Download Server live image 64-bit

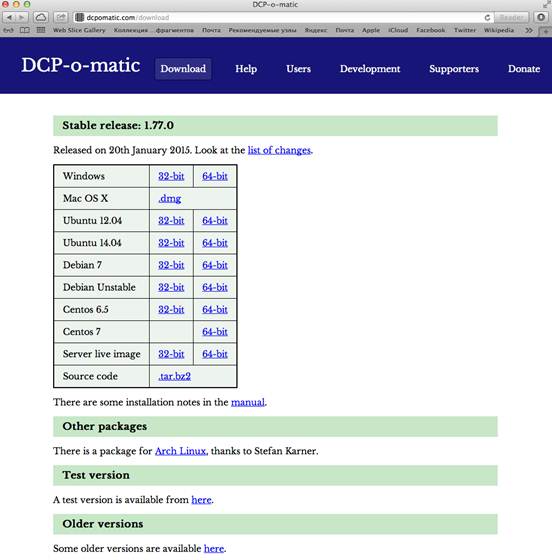tap(215, 354)
